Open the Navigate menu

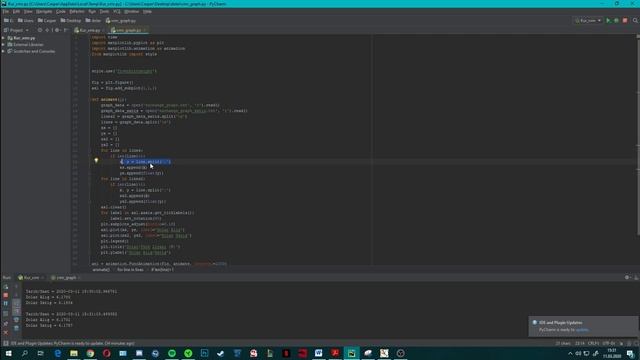pos(44,11)
